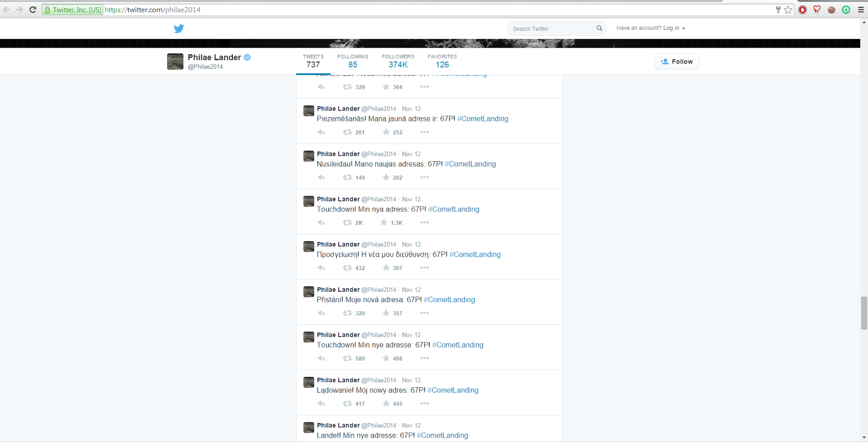This screenshot has width=868, height=442.
Task: Retweet the Přistání tweet
Action: pos(347,313)
